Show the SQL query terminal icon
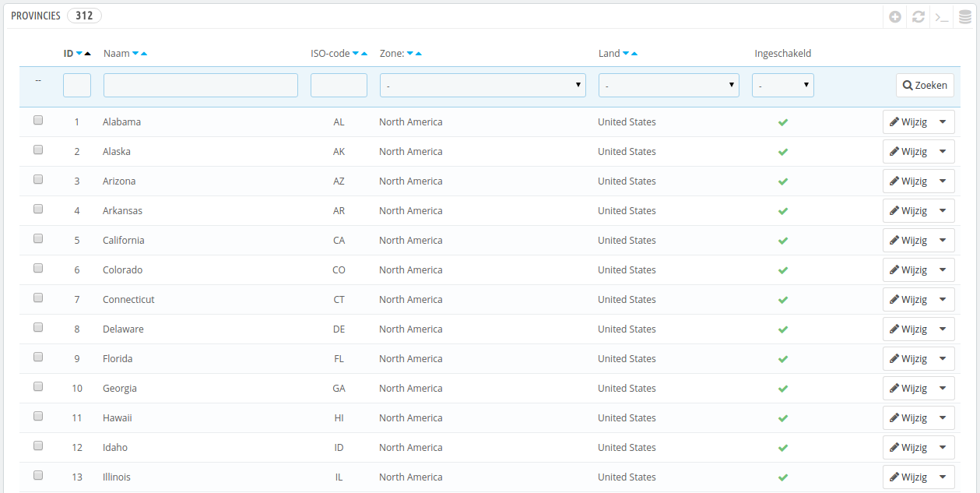This screenshot has height=493, width=980. coord(942,16)
